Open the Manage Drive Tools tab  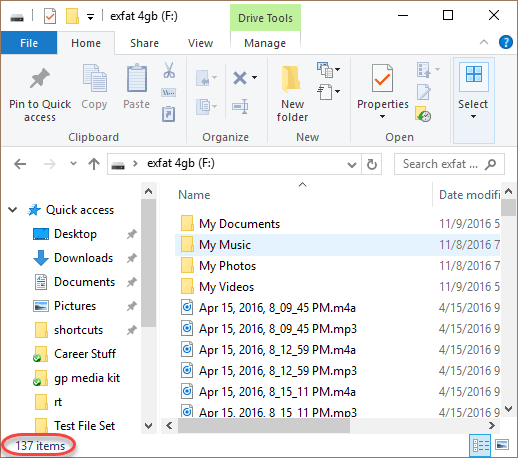click(265, 43)
